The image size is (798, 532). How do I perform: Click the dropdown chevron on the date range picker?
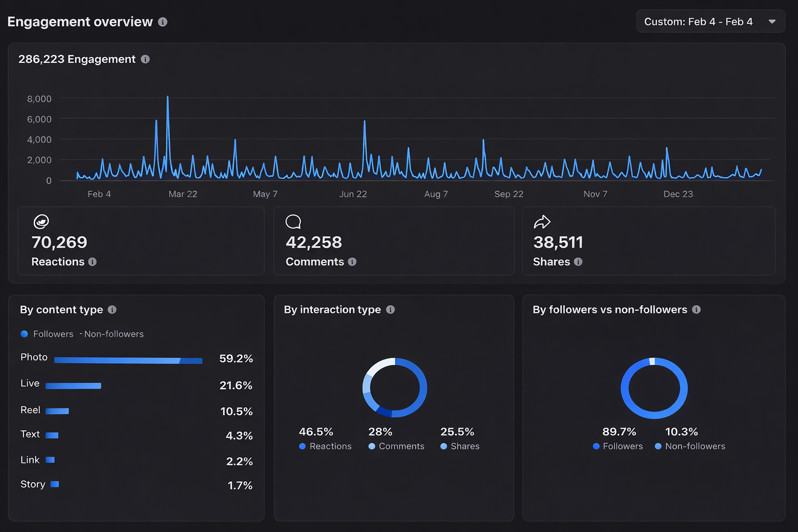772,21
